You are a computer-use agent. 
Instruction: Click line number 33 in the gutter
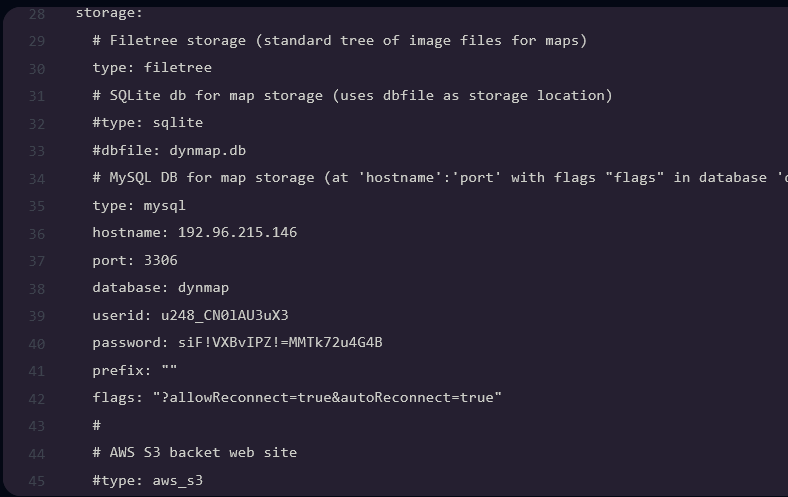(x=36, y=151)
